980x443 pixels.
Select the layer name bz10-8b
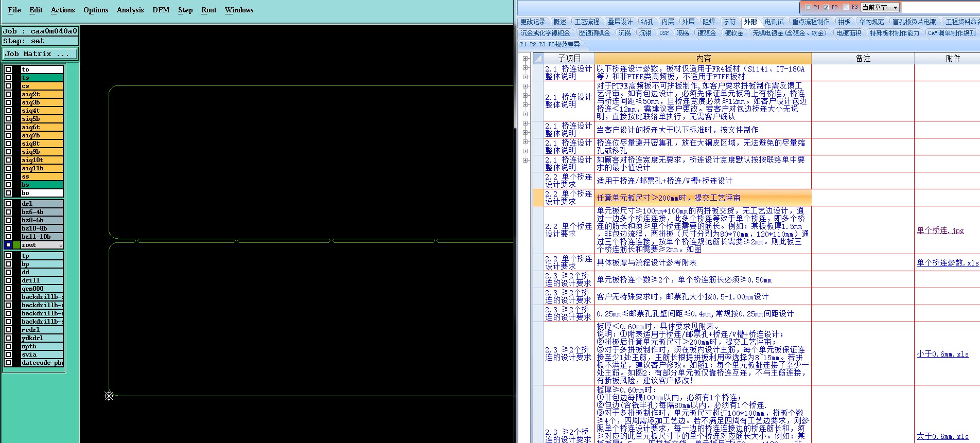pyautogui.click(x=42, y=228)
